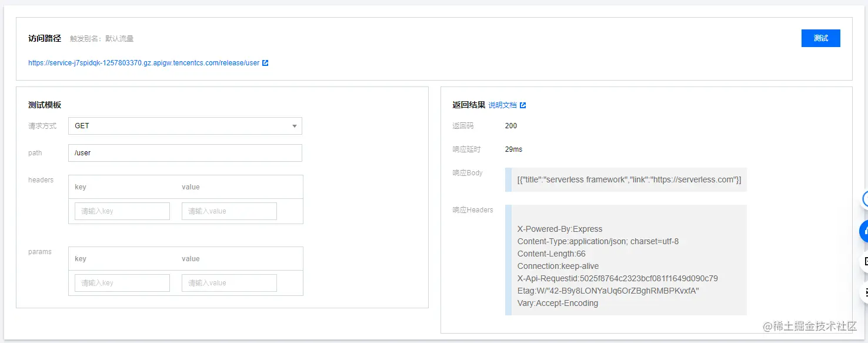
Task: Click the 返回结果 heading
Action: pos(469,105)
